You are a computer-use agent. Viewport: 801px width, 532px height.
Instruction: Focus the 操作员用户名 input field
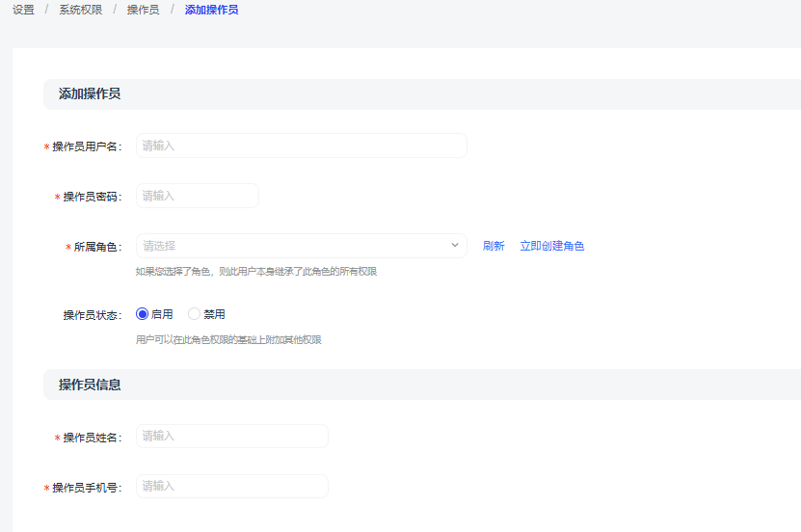301,146
